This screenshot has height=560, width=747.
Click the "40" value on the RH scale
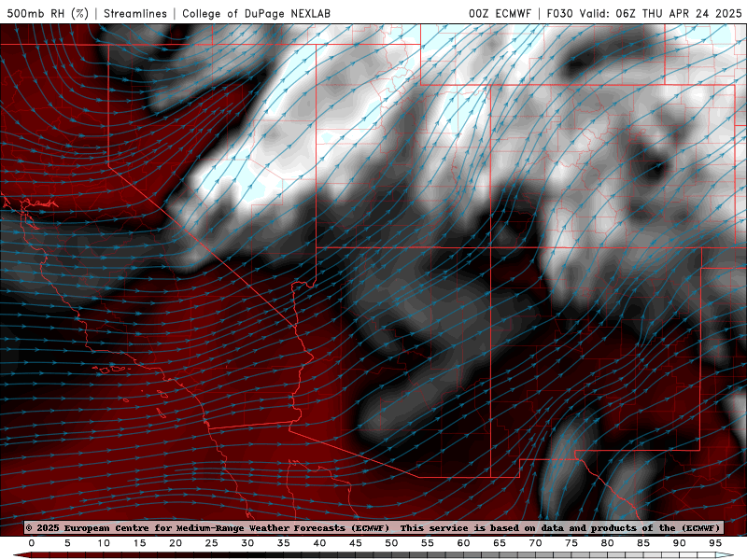coord(319,543)
